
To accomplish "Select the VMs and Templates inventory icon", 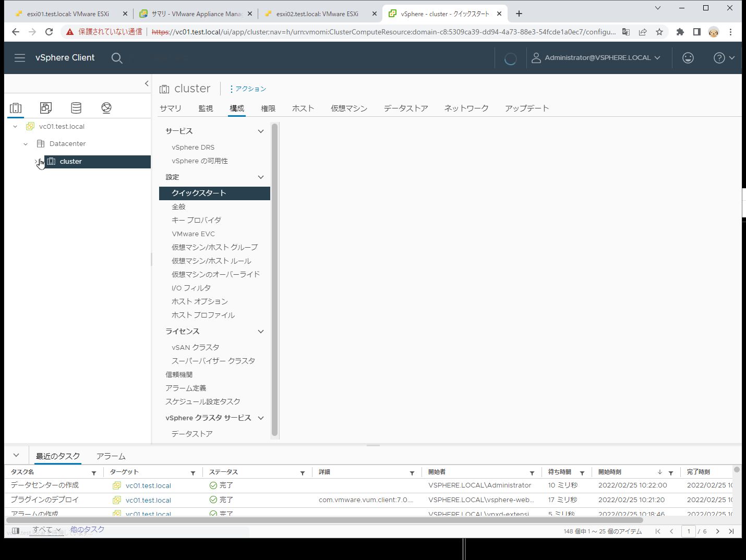I will pos(46,108).
